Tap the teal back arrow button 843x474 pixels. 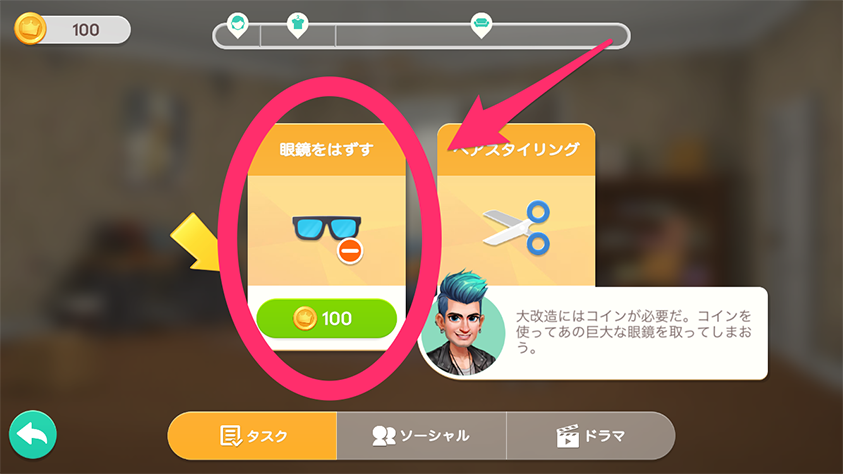tap(33, 434)
